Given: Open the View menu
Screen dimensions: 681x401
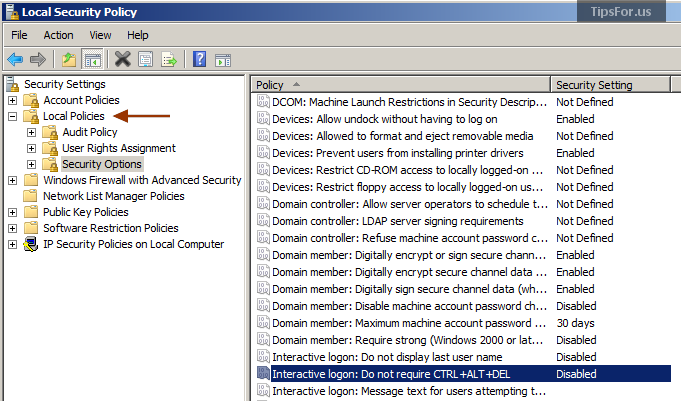Looking at the screenshot, I should (100, 35).
